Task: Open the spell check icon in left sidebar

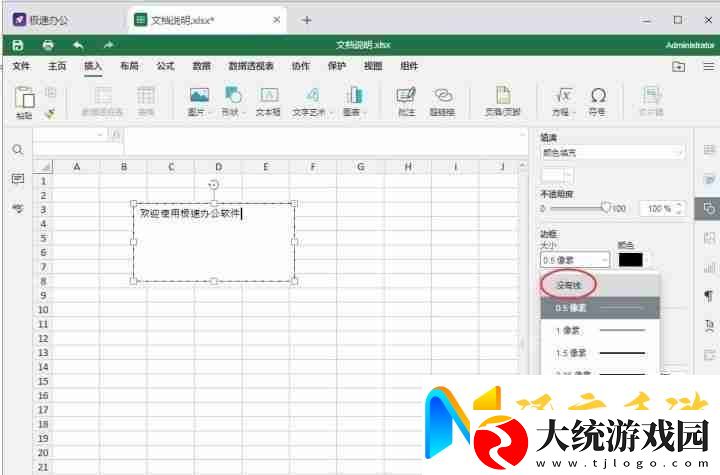Action: pyautogui.click(x=18, y=208)
